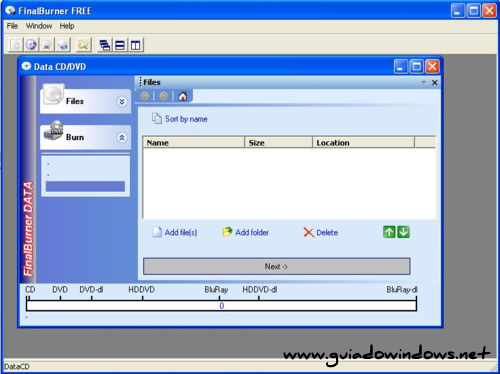Click Add file(s)

tap(175, 232)
